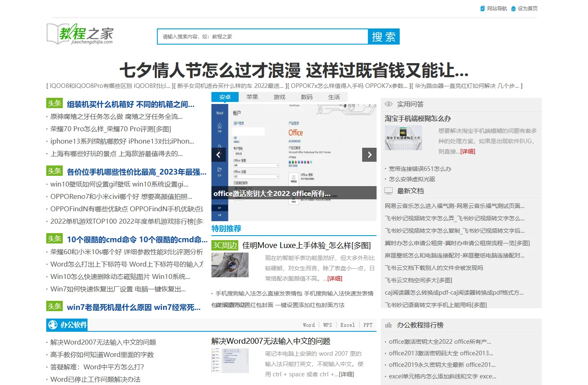Open 淘宝手机端模糊怎么办 title
588x385 pixels.
click(x=418, y=118)
